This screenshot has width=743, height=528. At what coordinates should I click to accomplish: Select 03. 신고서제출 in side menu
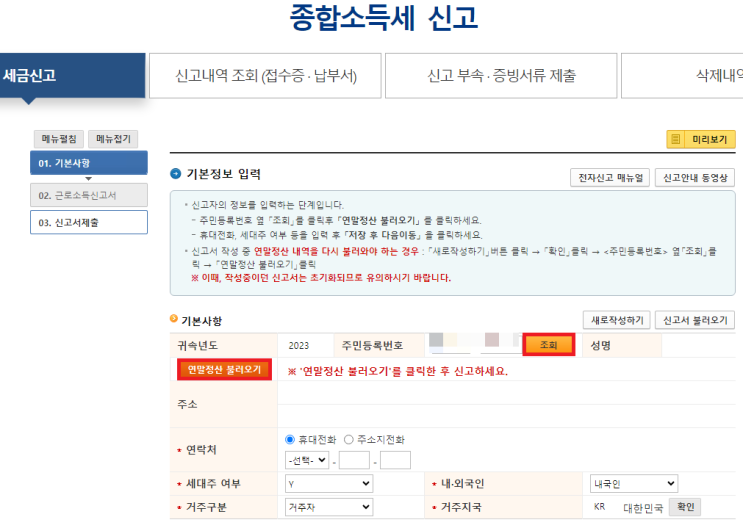pos(89,222)
